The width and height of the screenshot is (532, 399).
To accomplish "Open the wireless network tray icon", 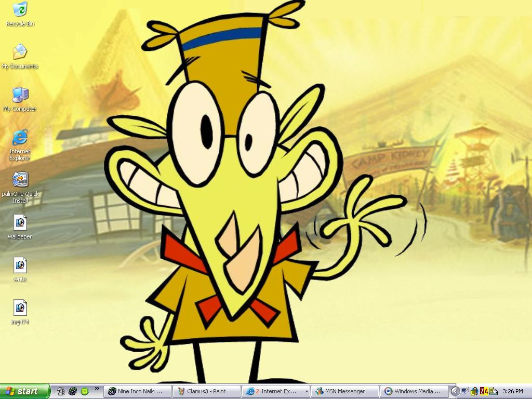I will [x=465, y=391].
